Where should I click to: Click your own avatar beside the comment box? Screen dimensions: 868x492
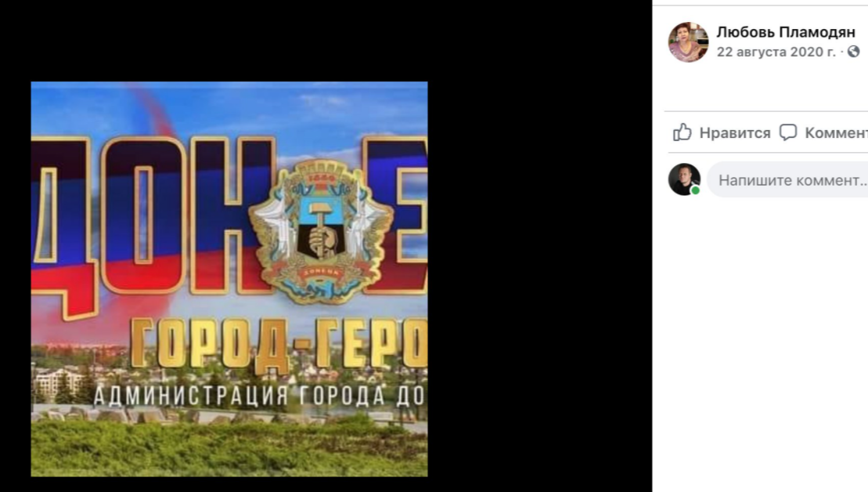tap(684, 179)
